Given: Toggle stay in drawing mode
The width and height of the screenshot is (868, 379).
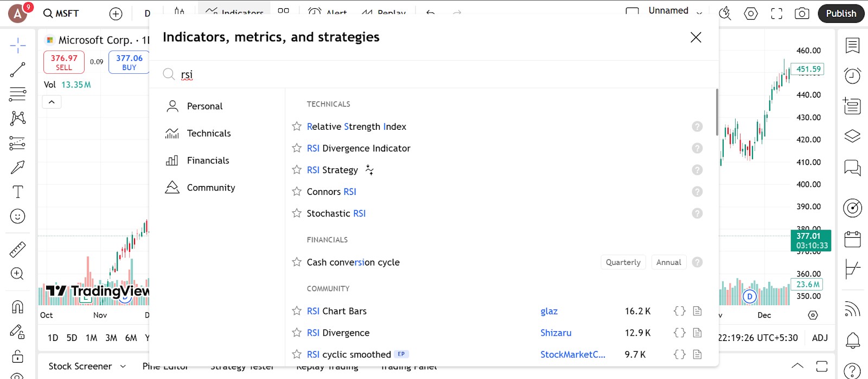Looking at the screenshot, I should coord(18,331).
